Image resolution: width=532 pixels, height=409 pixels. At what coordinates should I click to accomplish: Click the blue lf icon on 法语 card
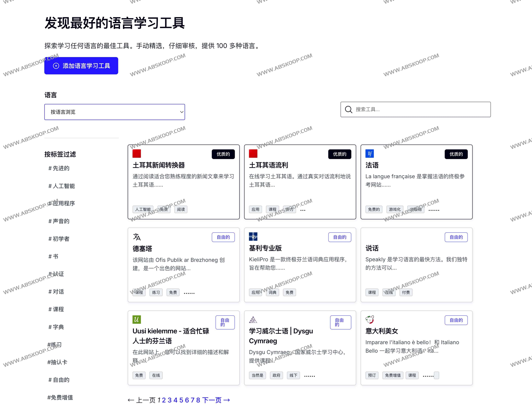click(x=369, y=154)
